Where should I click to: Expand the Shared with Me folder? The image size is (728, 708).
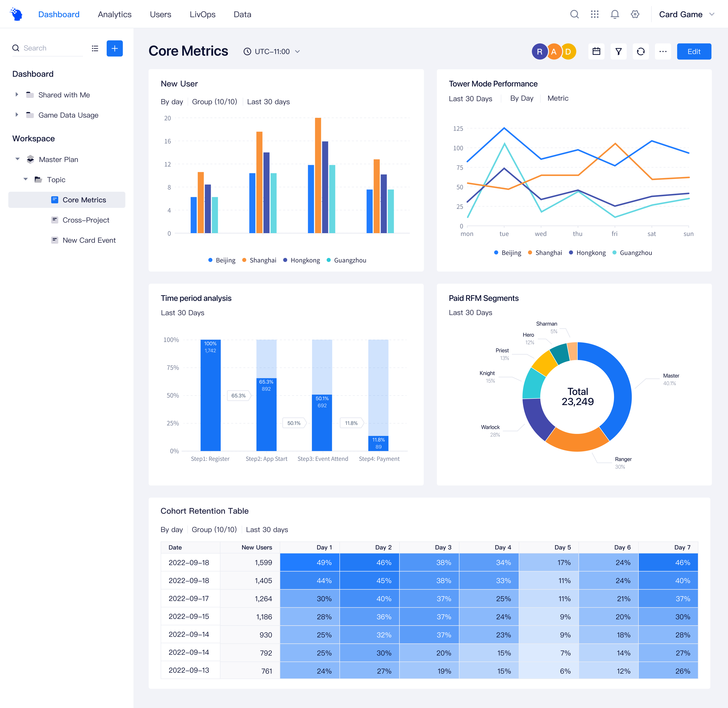(x=17, y=95)
